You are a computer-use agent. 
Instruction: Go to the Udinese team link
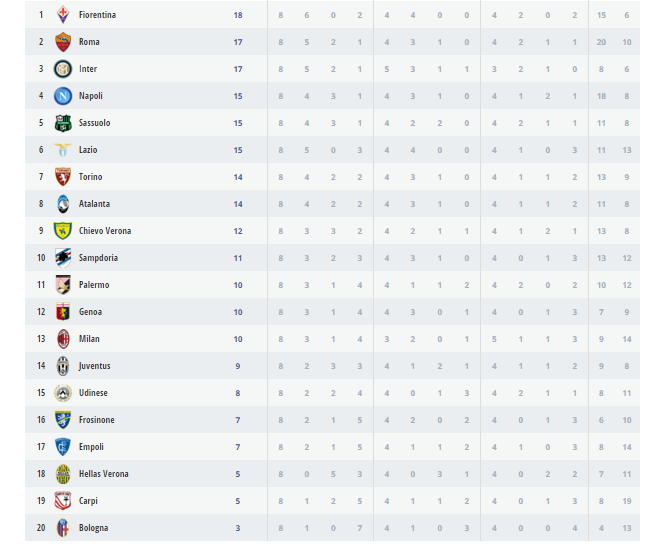click(93, 393)
